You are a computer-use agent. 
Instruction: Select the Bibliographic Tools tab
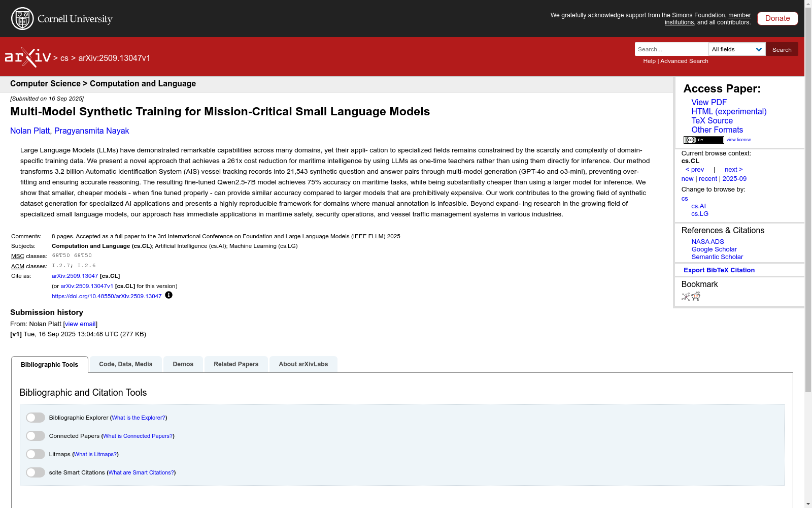(50, 365)
